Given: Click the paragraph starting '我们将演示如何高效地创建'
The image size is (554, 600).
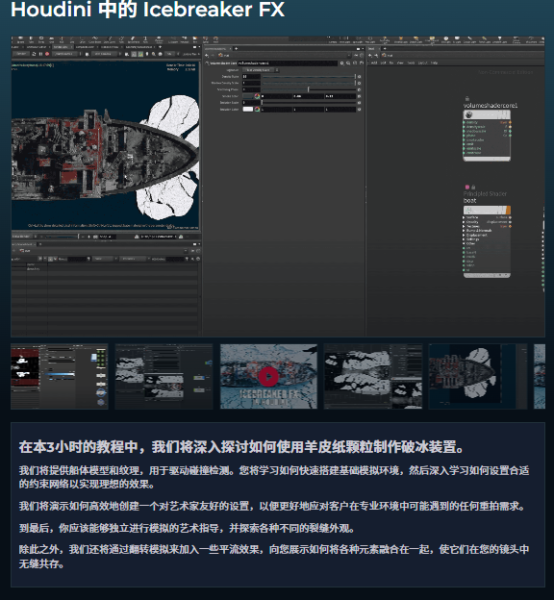Looking at the screenshot, I should (x=272, y=506).
